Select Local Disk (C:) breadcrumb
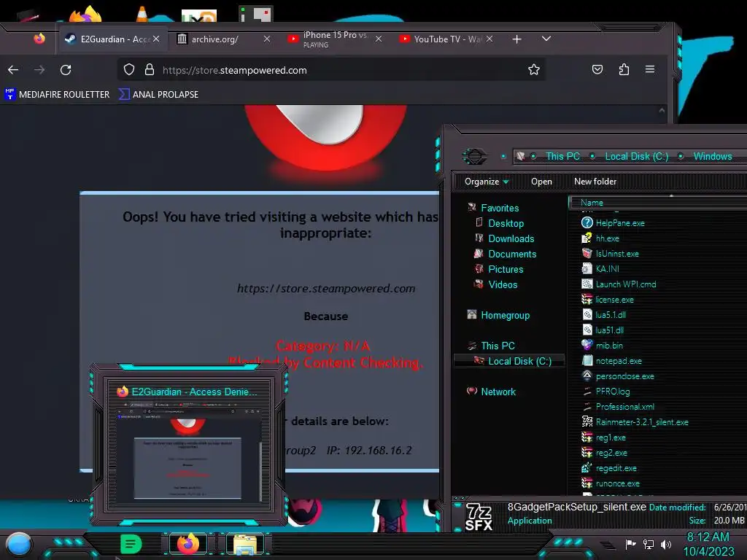The width and height of the screenshot is (747, 560). click(x=636, y=156)
